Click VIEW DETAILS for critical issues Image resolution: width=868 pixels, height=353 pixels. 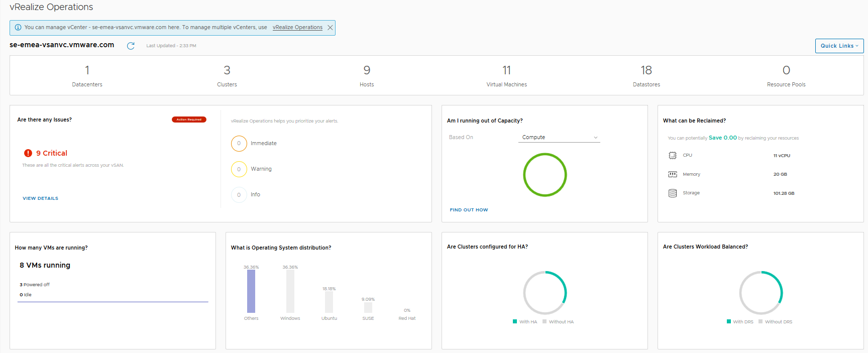click(40, 198)
